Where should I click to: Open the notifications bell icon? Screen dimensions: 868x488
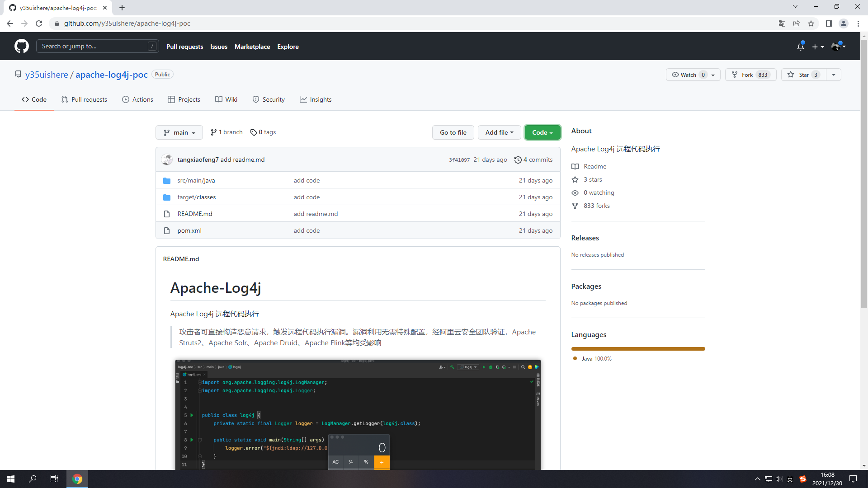coord(800,47)
